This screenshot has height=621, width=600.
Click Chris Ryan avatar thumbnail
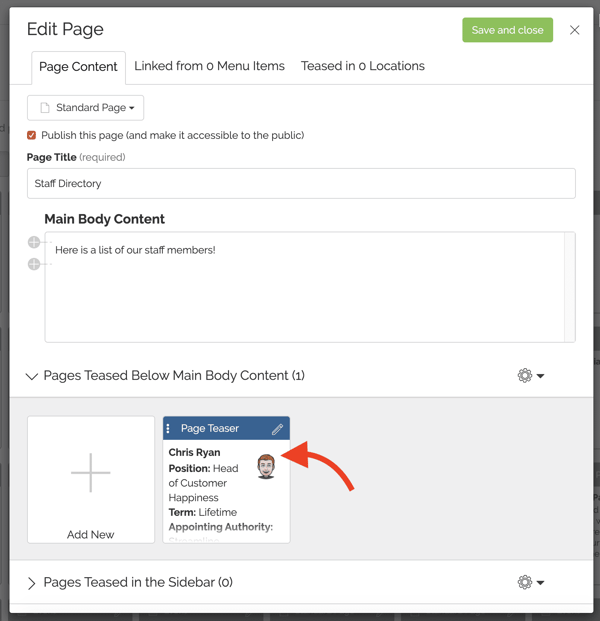point(266,466)
